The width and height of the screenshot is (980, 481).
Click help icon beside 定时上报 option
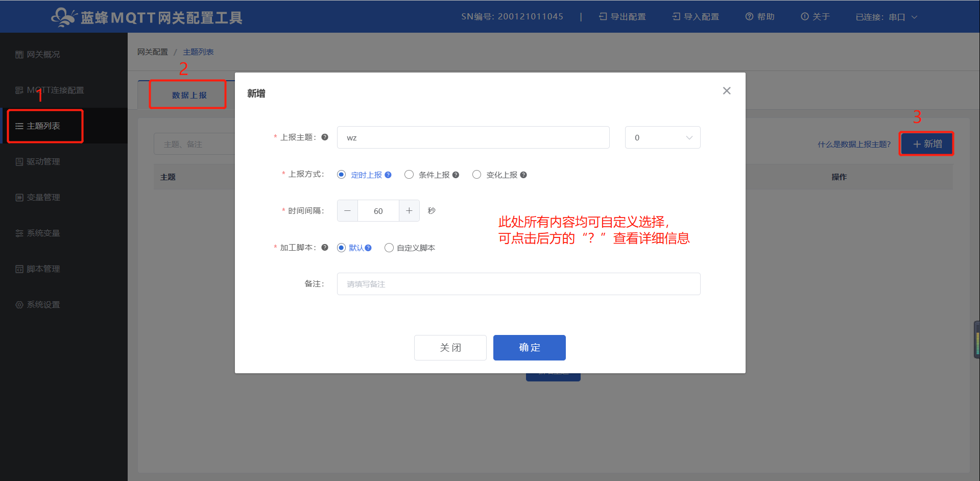pos(388,175)
